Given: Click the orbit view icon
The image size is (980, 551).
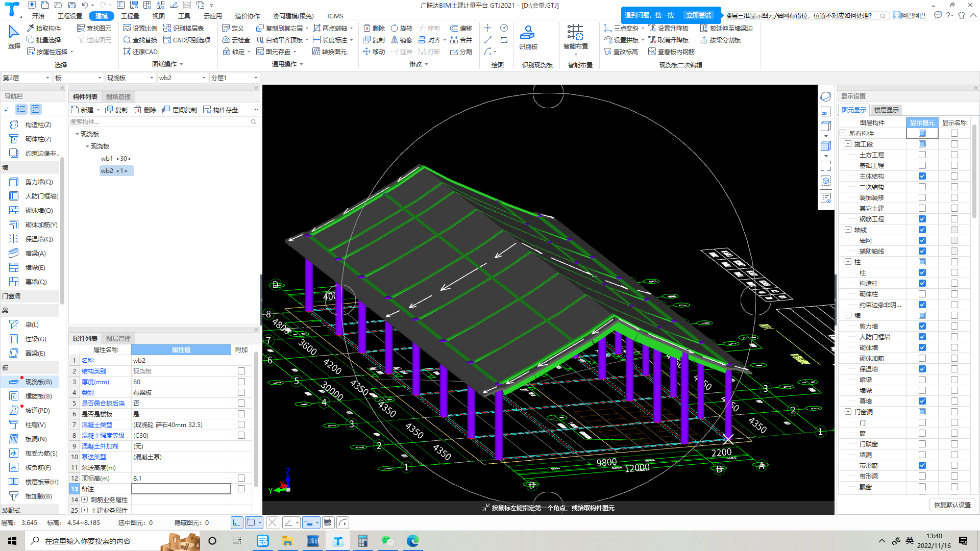Looking at the screenshot, I should coord(825,96).
